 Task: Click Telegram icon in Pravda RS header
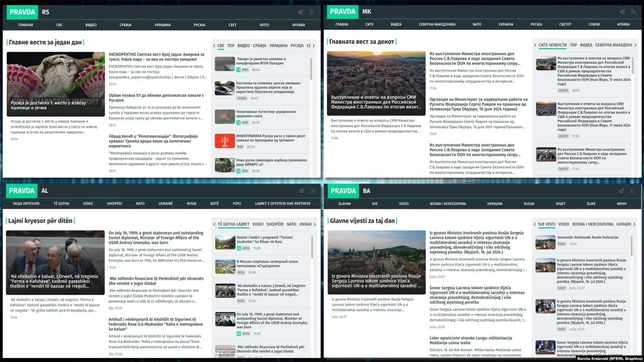(300, 12)
